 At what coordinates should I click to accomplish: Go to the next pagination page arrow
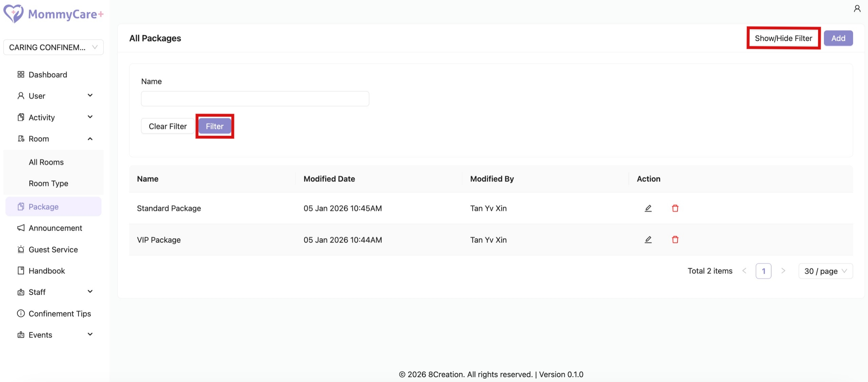coord(783,271)
